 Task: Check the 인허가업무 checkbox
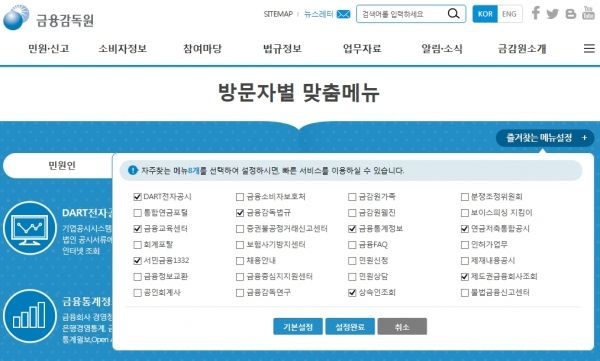pyautogui.click(x=465, y=245)
